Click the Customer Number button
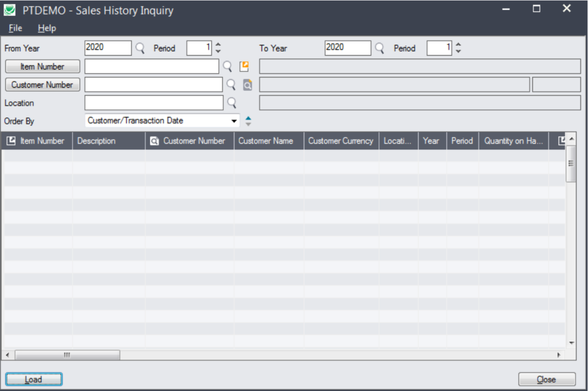 pyautogui.click(x=42, y=85)
